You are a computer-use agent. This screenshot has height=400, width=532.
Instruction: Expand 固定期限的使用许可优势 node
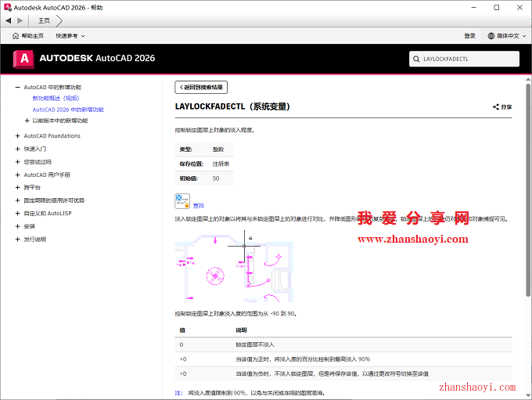tap(18, 200)
